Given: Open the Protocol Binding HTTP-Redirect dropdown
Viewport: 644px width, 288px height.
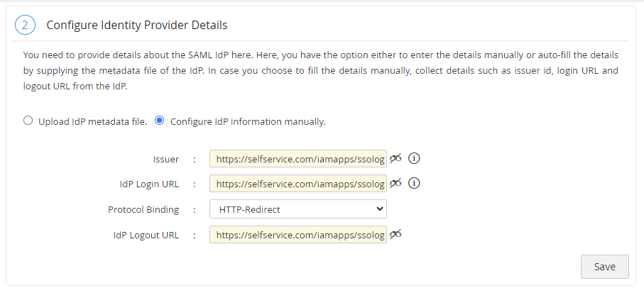Looking at the screenshot, I should pos(298,209).
